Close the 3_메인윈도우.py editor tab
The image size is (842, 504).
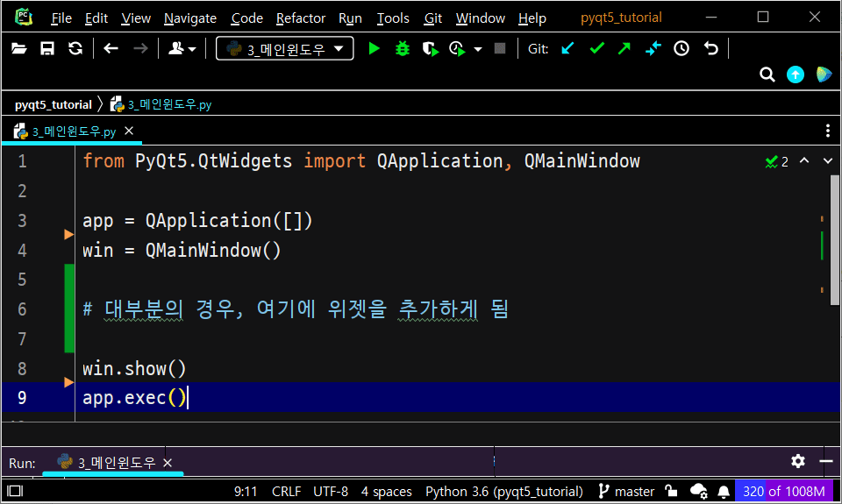tap(129, 131)
